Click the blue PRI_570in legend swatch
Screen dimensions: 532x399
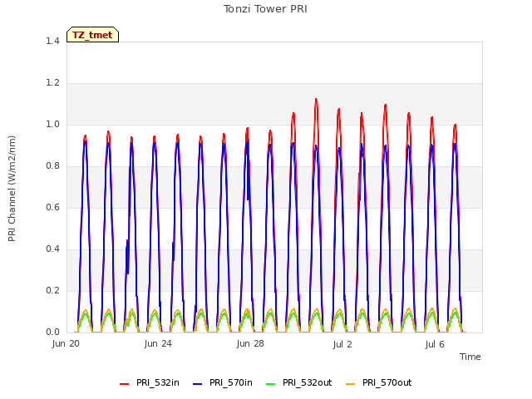198,384
